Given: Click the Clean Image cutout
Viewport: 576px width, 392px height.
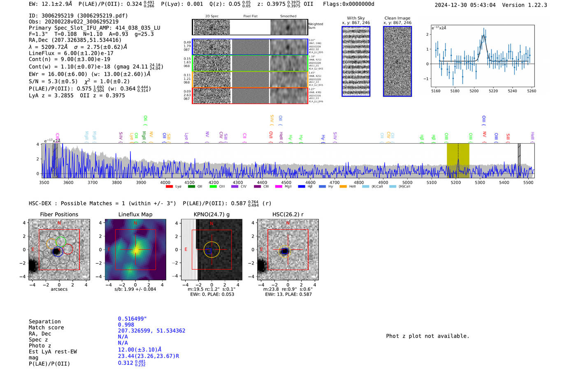Looking at the screenshot, I should (397, 61).
